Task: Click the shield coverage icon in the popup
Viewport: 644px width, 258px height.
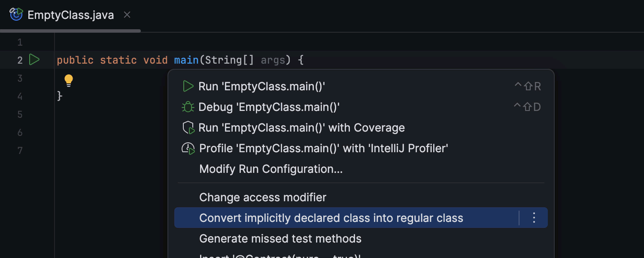Action: 188,128
